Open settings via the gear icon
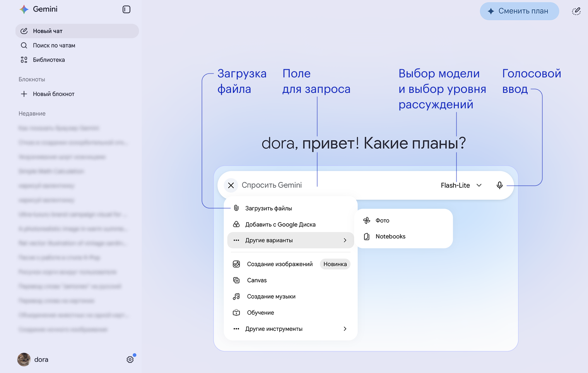The image size is (588, 373). (130, 359)
